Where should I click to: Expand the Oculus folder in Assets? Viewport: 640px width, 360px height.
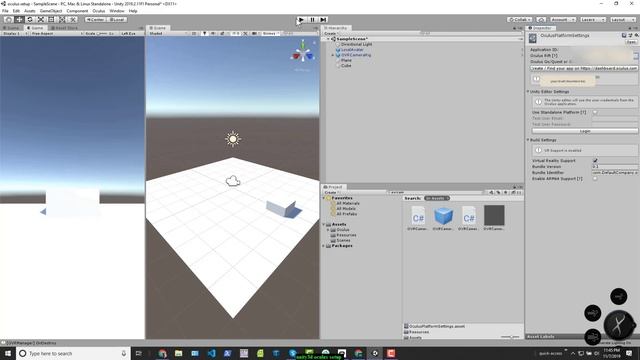pyautogui.click(x=329, y=230)
